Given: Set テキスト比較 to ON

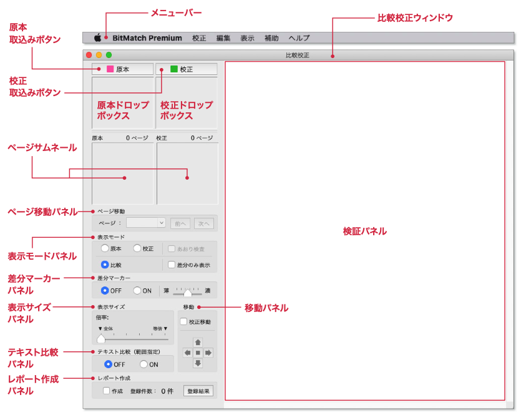Looking at the screenshot, I should click(144, 364).
